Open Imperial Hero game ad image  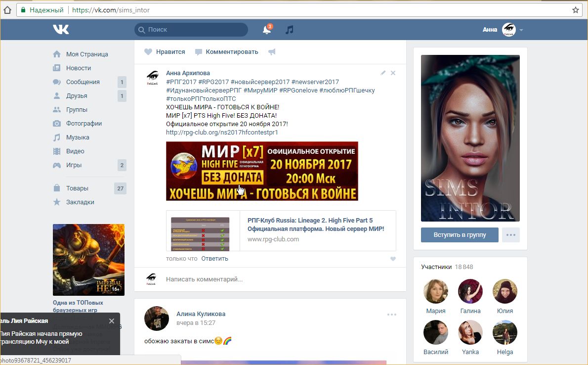pyautogui.click(x=88, y=260)
